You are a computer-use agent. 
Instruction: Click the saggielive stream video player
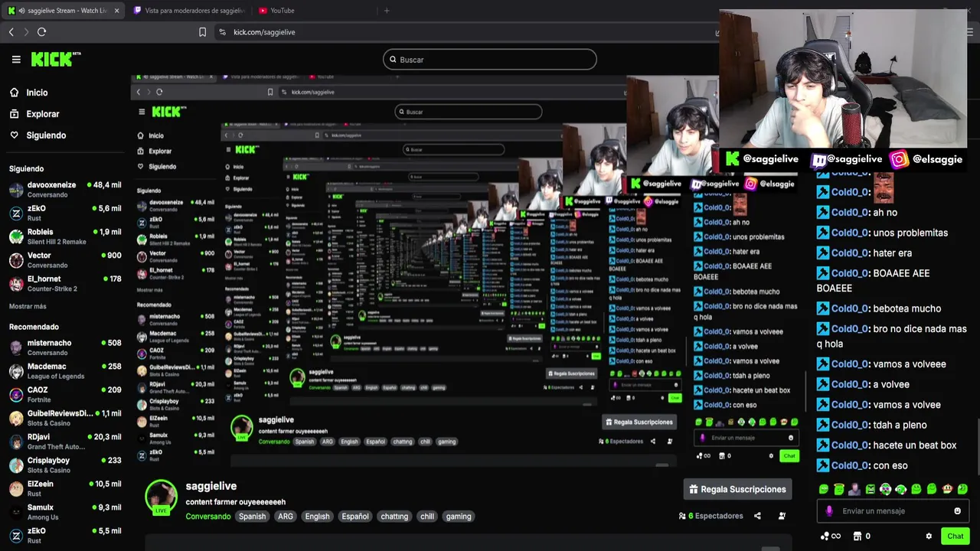coord(467,272)
